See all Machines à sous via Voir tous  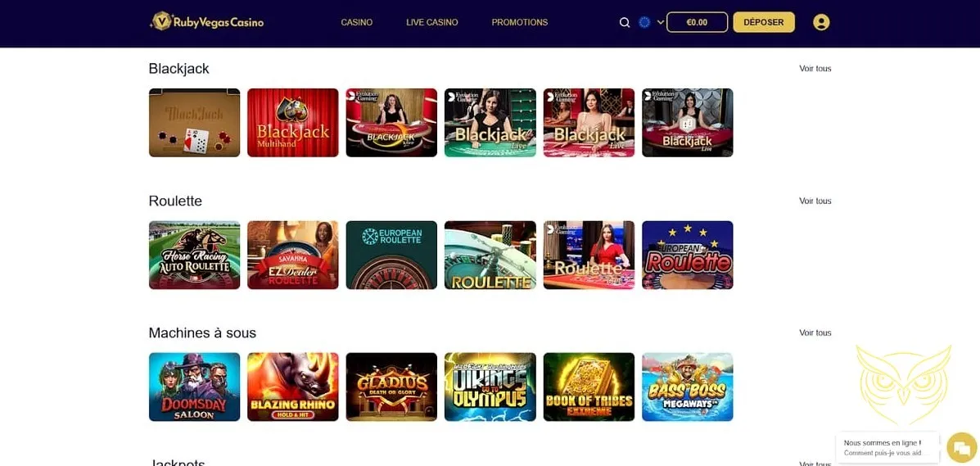tap(815, 333)
